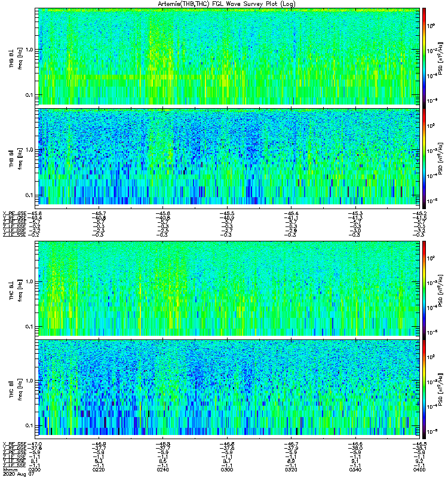The height and width of the screenshot is (478, 448).
Task: Click the 0220 time label
Action: tap(99, 470)
